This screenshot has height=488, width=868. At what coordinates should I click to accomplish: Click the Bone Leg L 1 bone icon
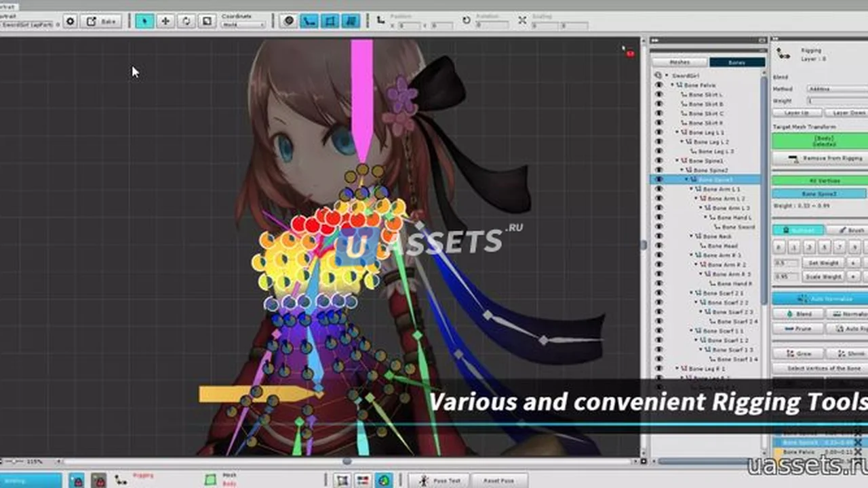pos(684,132)
